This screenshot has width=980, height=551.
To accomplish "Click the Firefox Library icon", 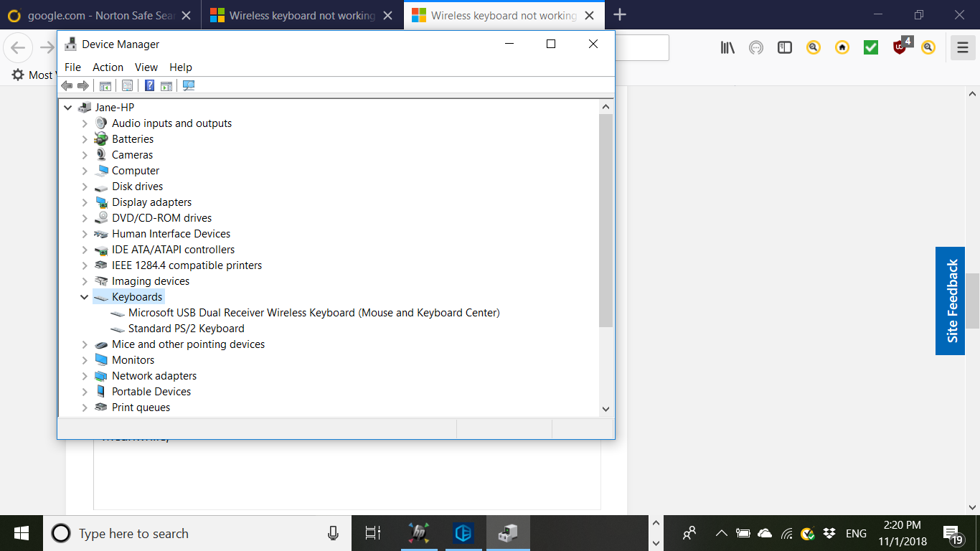I will click(x=728, y=48).
